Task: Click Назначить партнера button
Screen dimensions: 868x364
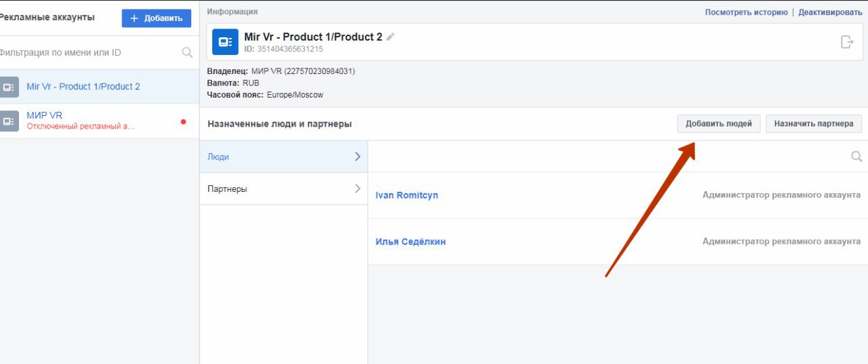Action: pos(814,124)
